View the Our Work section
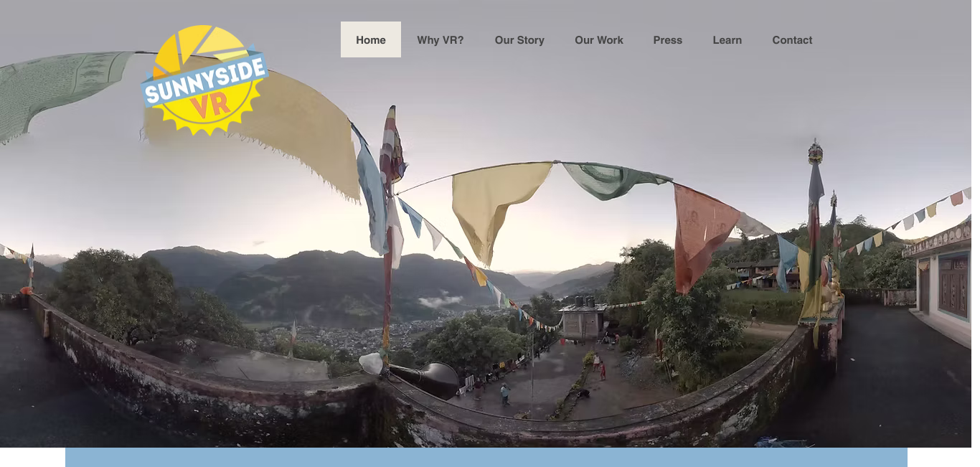 click(x=599, y=39)
